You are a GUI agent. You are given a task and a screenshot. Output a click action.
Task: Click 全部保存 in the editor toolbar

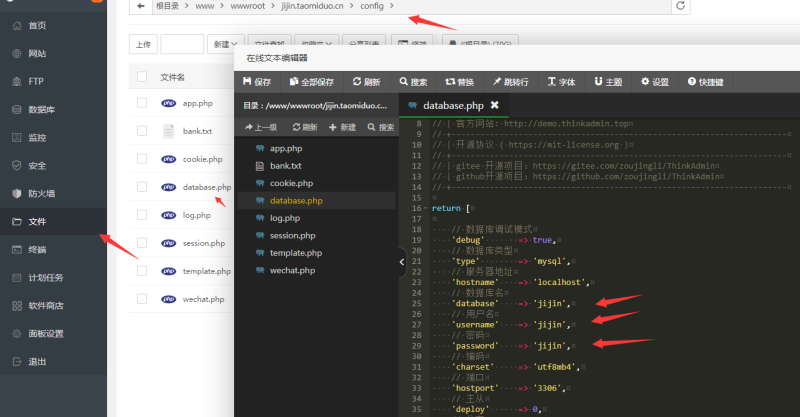[x=311, y=82]
